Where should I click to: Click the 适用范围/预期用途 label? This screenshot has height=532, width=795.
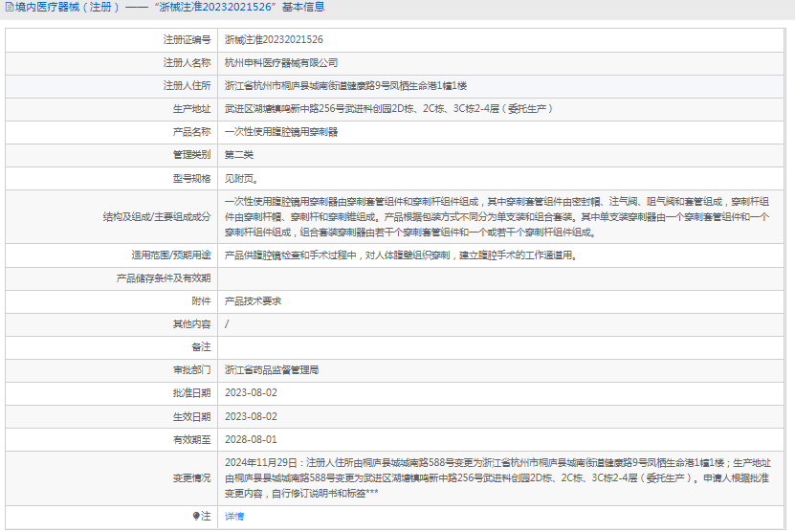[x=171, y=255]
